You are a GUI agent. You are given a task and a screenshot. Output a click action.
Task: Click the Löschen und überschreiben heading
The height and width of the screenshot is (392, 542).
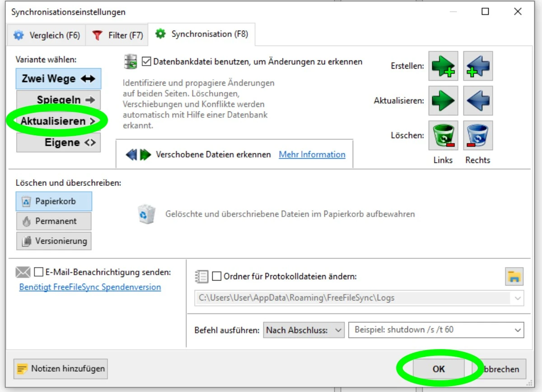pyautogui.click(x=69, y=183)
